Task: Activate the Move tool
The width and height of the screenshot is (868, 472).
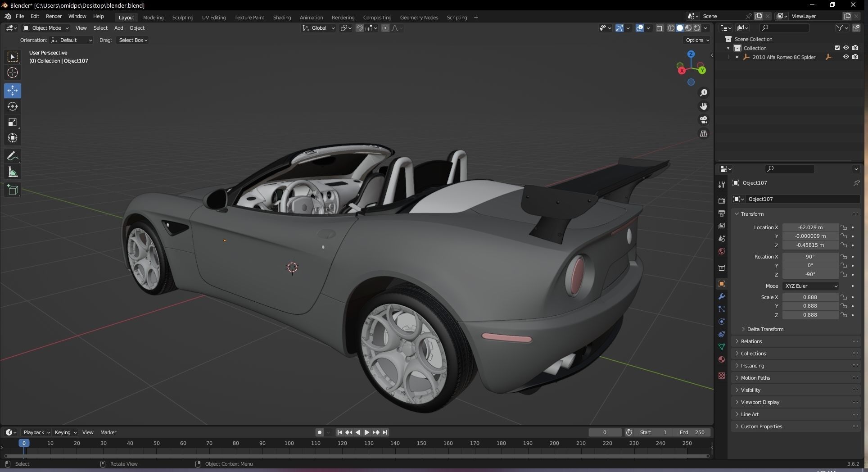Action: pos(13,91)
